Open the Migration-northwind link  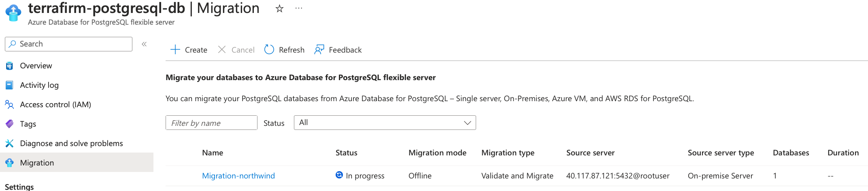point(238,176)
